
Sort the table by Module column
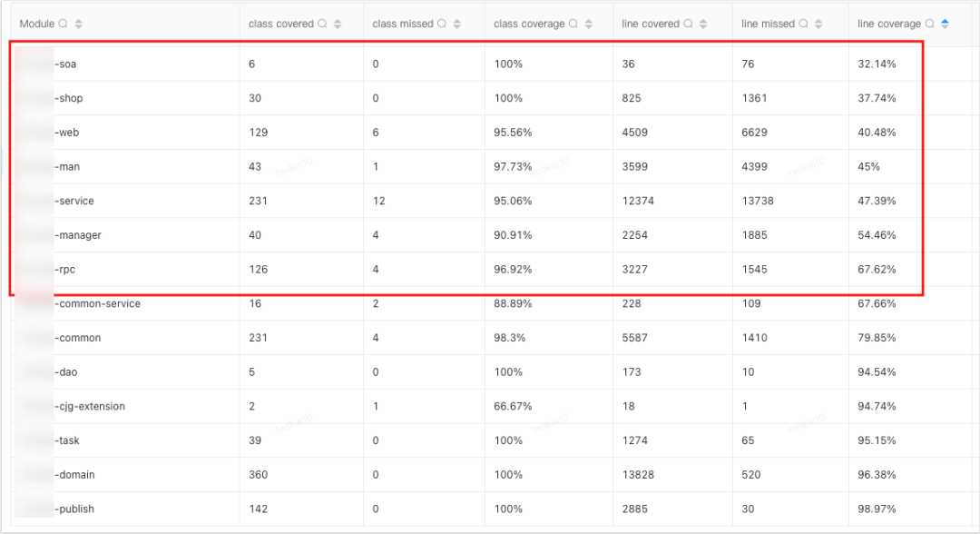pyautogui.click(x=79, y=24)
